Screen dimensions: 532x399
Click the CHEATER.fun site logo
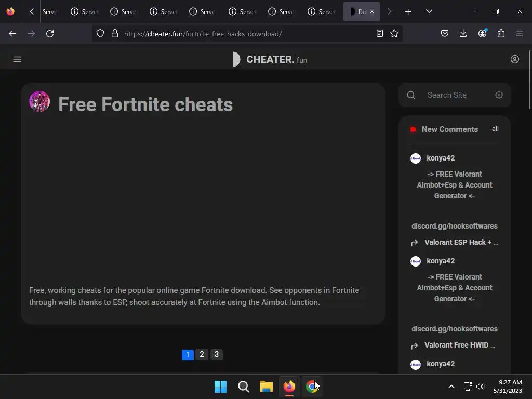(270, 59)
